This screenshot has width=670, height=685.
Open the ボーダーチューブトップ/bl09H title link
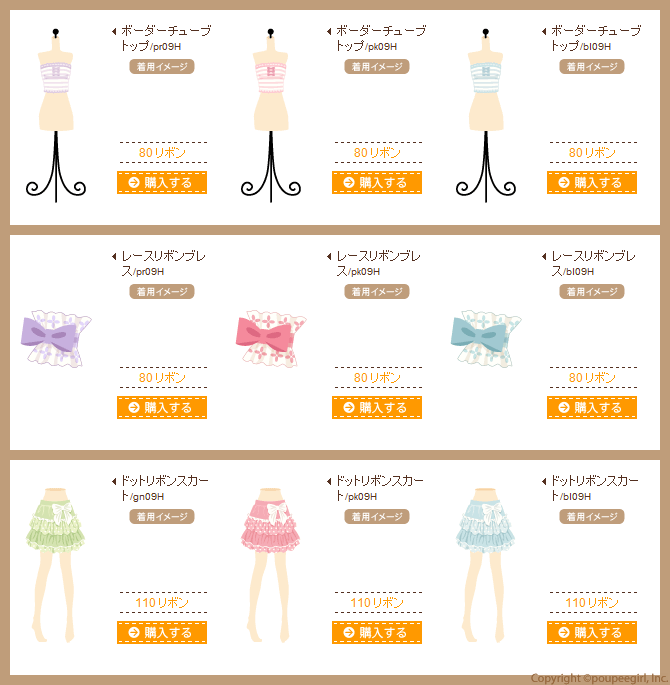click(x=595, y=38)
